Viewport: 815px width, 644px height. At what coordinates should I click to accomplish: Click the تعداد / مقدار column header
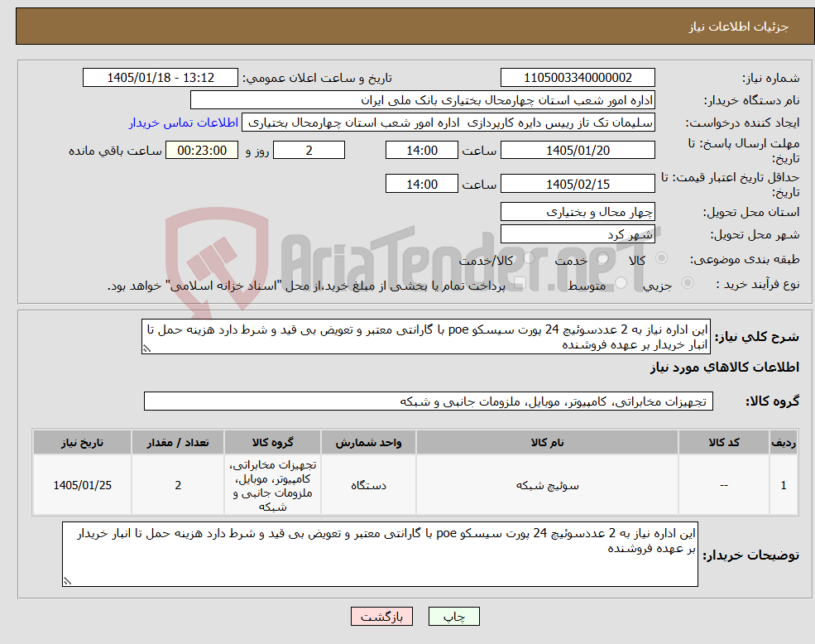click(178, 442)
